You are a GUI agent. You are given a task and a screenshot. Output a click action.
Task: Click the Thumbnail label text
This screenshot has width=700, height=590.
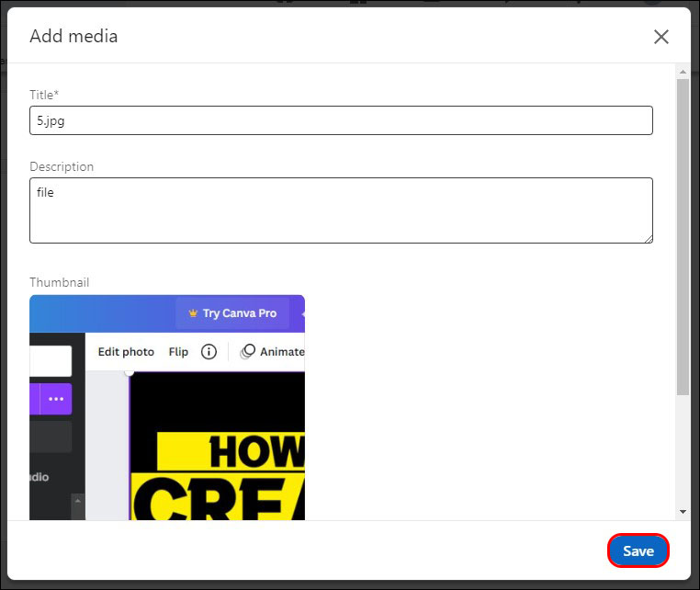60,282
